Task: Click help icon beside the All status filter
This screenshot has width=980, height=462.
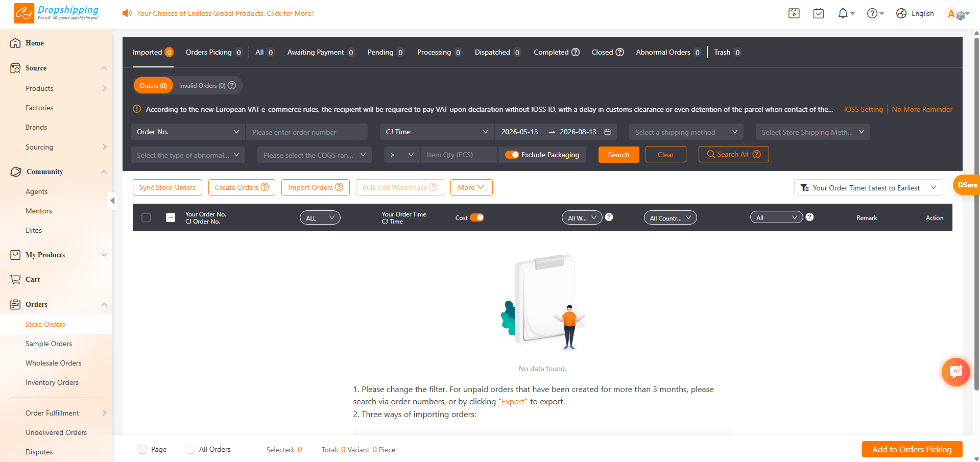Action: pyautogui.click(x=809, y=217)
